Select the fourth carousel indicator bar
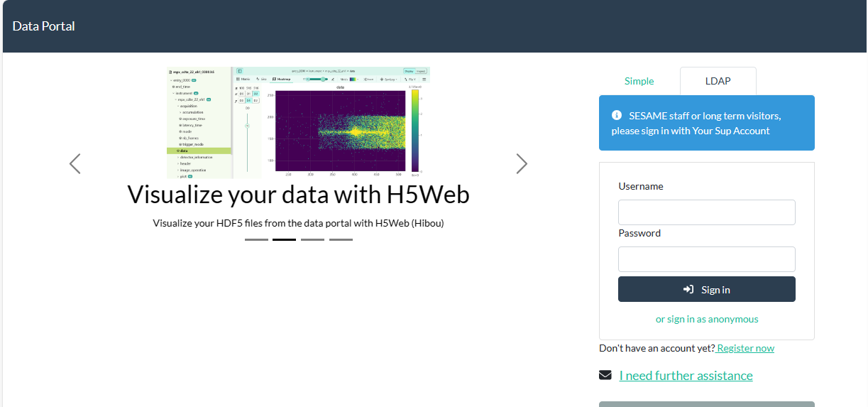The width and height of the screenshot is (868, 407). 341,239
